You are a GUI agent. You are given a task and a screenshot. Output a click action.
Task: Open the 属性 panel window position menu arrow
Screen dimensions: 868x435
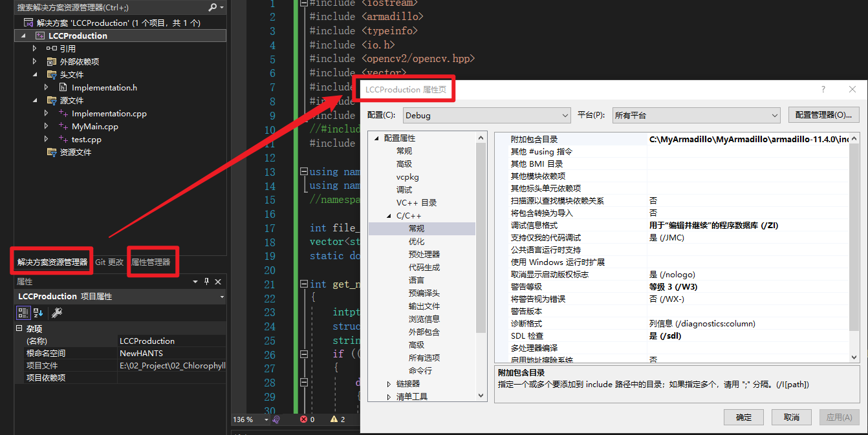click(x=195, y=282)
